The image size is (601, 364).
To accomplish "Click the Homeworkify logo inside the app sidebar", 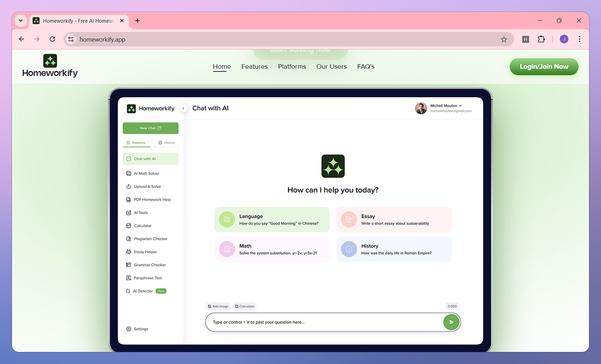I will click(151, 109).
